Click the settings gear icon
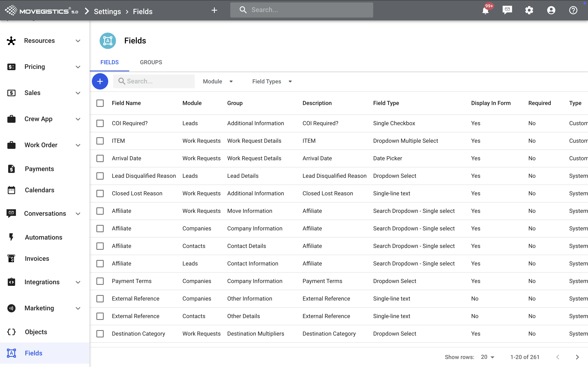 529,10
